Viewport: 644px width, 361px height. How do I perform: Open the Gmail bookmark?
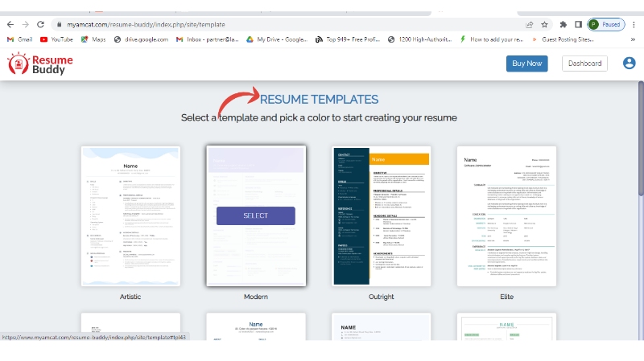tap(19, 39)
